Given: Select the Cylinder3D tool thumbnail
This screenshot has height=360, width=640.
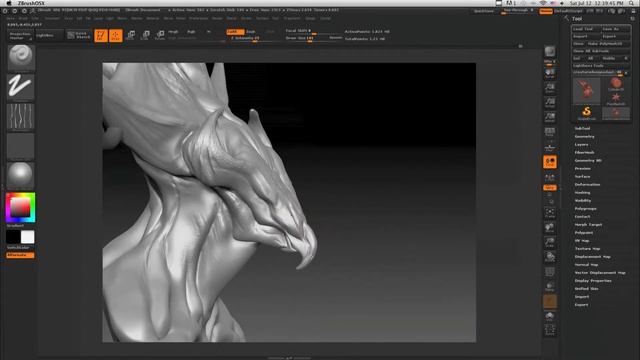Looking at the screenshot, I should coord(616,84).
